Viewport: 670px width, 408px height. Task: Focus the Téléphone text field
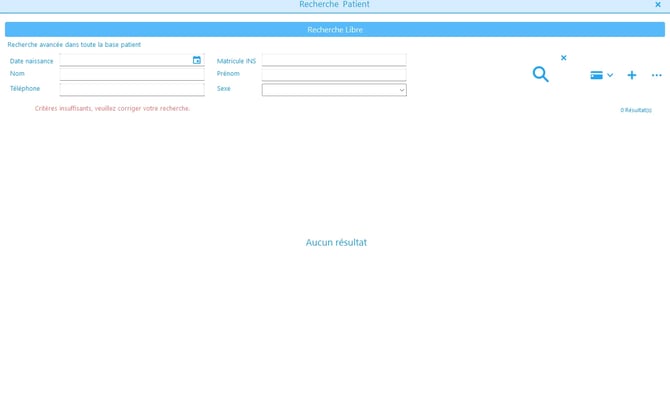coord(132,89)
